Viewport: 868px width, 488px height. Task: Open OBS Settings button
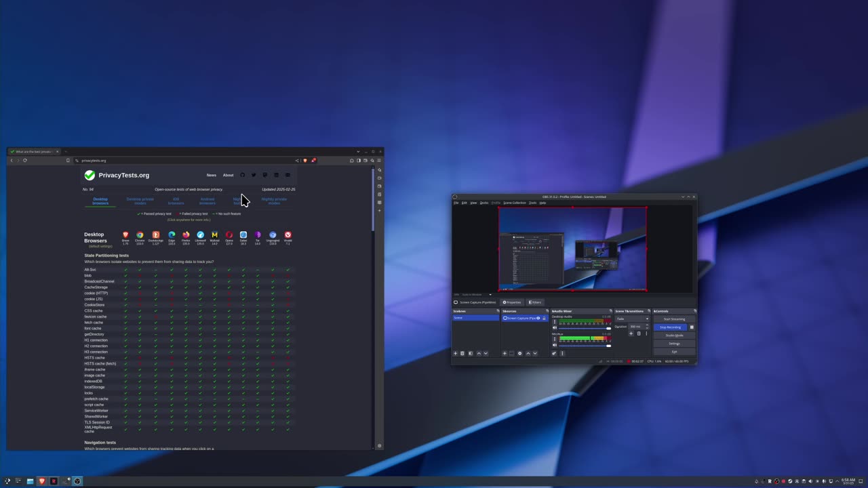click(674, 344)
